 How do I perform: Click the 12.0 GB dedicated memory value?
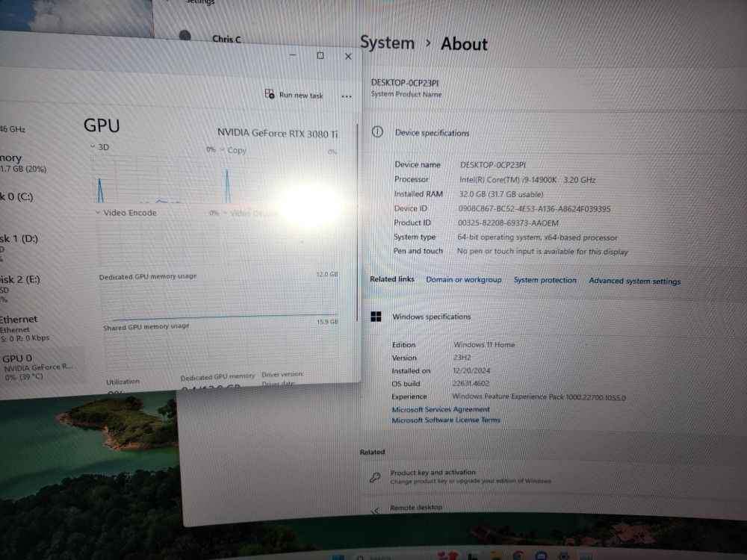tap(327, 274)
